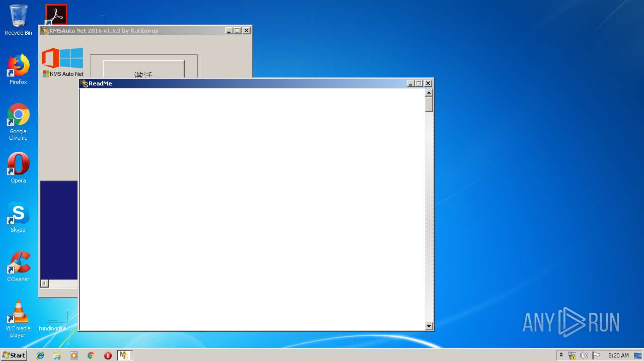Viewport: 644px width, 362px height.
Task: Click the ReadMe vertical scrollbar thumb
Action: [x=429, y=104]
